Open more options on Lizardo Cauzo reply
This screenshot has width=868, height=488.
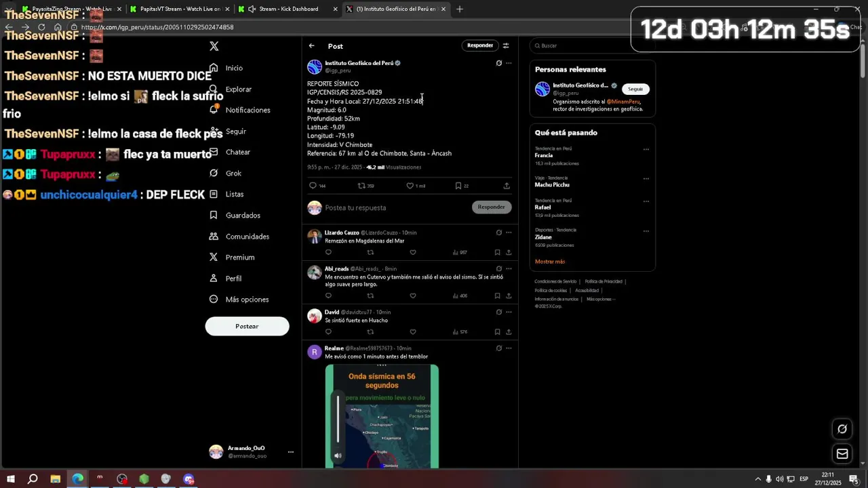509,232
